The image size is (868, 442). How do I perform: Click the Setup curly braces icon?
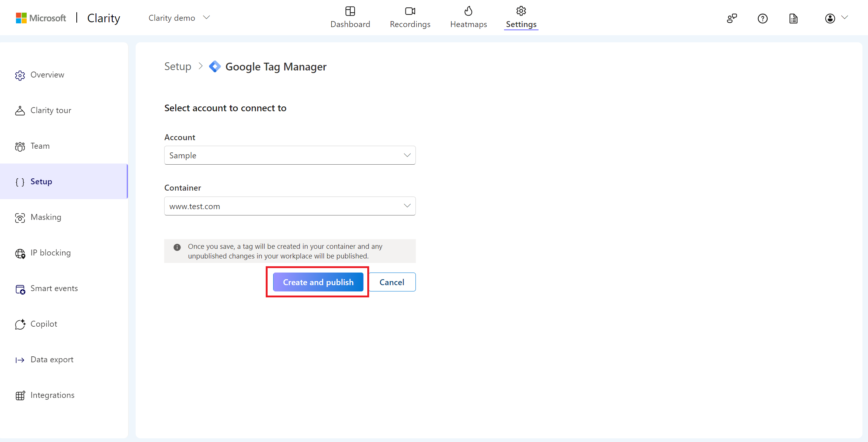point(20,182)
